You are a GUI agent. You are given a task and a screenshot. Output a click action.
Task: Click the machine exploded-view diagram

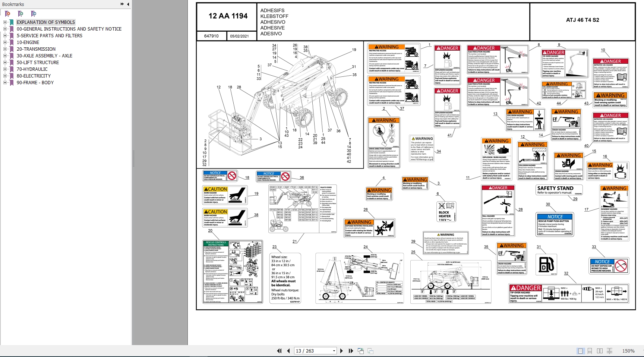[x=280, y=105]
